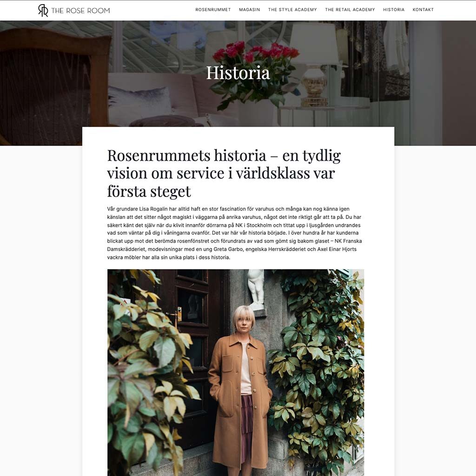Click the intro paragraph about Lisa Rogalin

pos(234,233)
